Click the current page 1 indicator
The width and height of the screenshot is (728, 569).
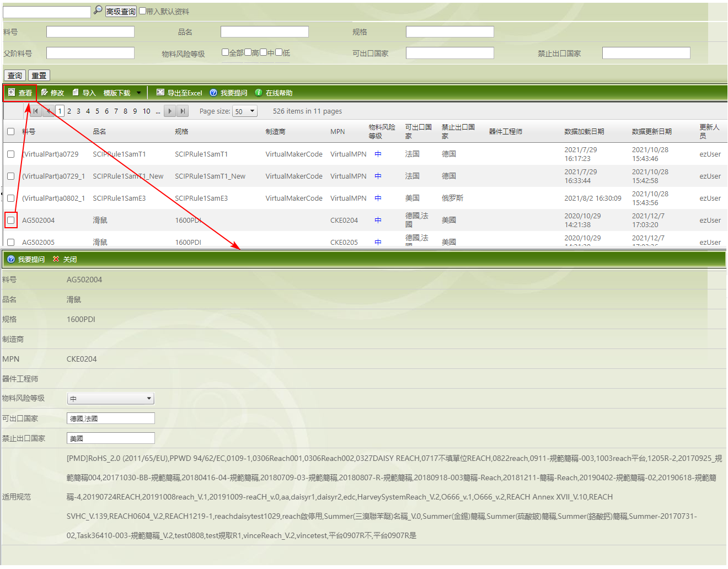click(x=60, y=111)
